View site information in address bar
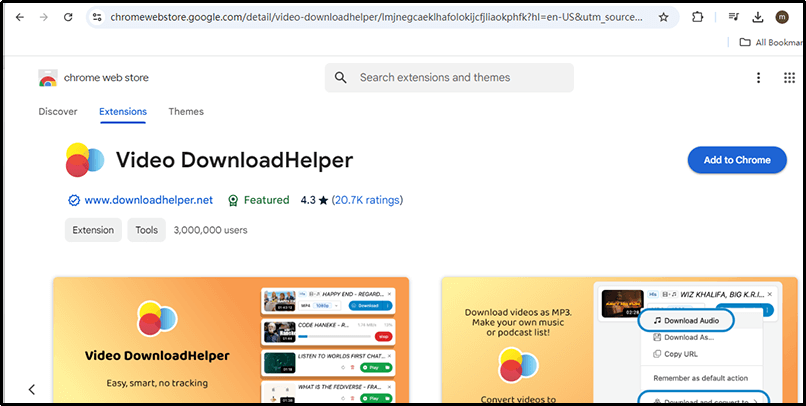Screen dimensions: 806x406 tap(96, 18)
